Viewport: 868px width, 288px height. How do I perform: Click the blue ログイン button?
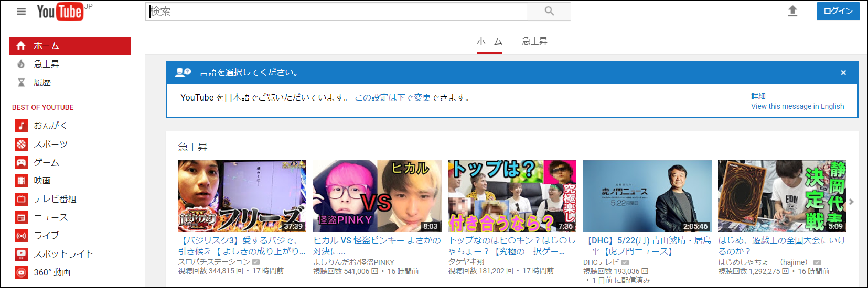pos(838,11)
